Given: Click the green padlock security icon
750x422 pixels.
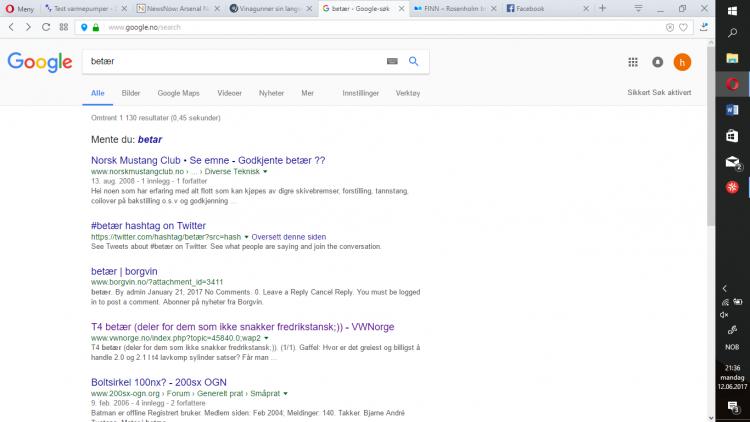Looking at the screenshot, I should (x=96, y=27).
